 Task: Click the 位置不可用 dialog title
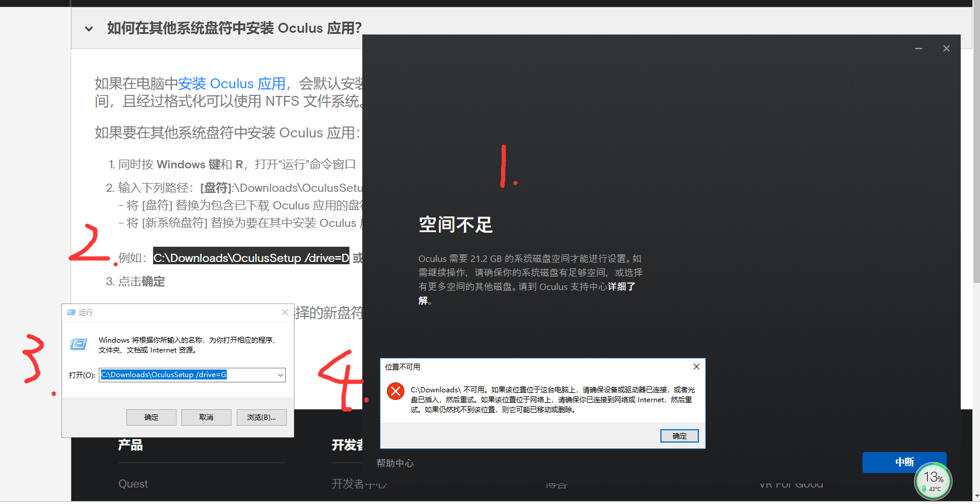(403, 367)
